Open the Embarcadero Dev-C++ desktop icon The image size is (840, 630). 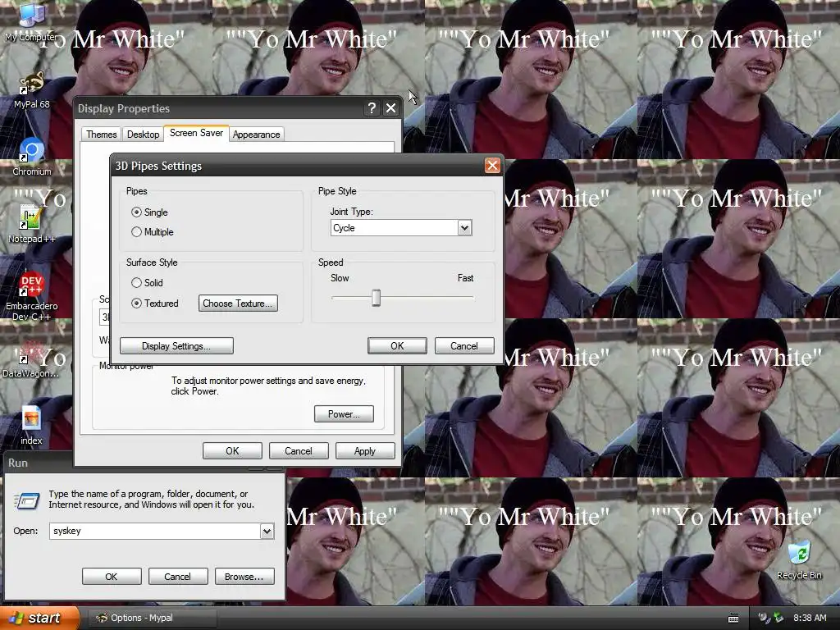point(31,296)
